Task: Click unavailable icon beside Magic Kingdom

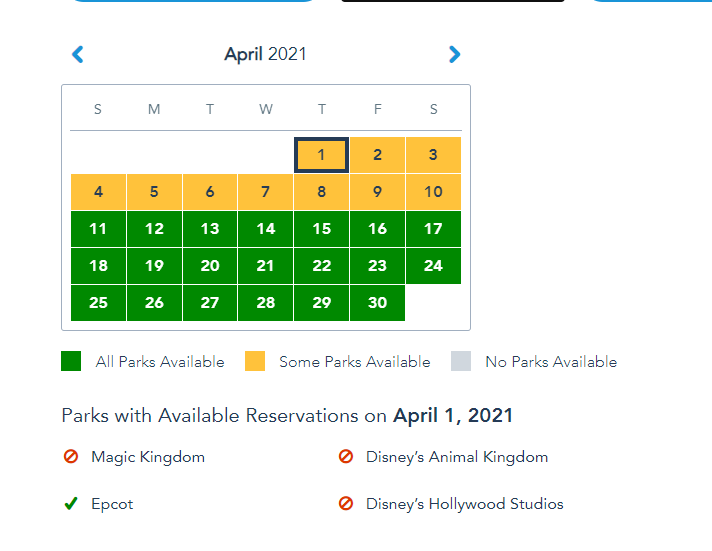Action: [x=71, y=457]
